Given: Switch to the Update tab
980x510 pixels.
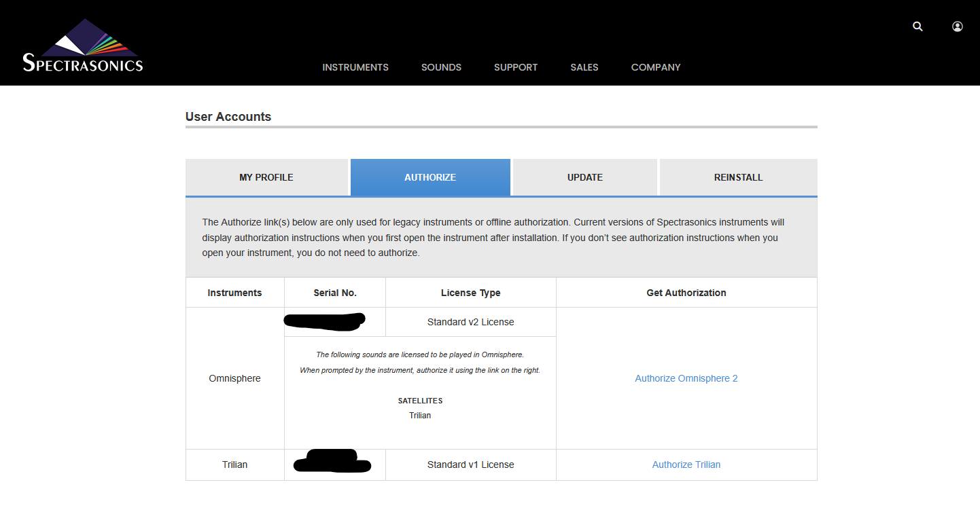Looking at the screenshot, I should pos(585,177).
